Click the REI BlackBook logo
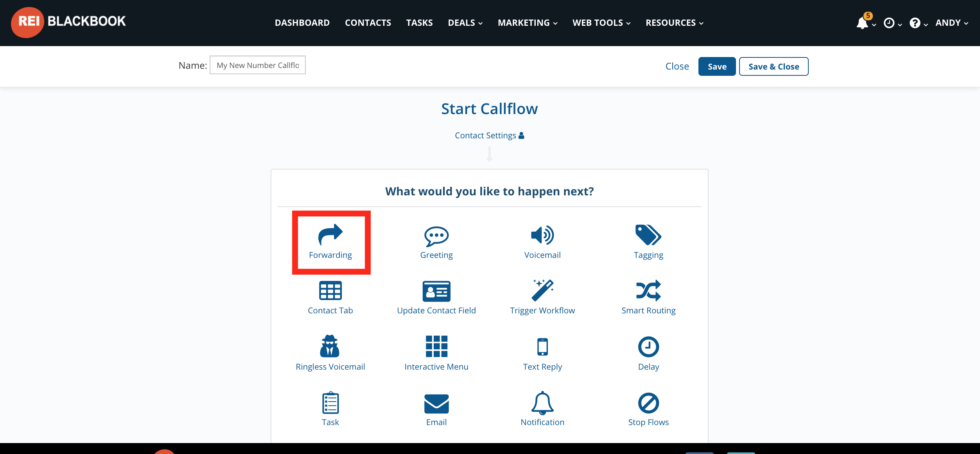This screenshot has width=980, height=454. click(68, 22)
